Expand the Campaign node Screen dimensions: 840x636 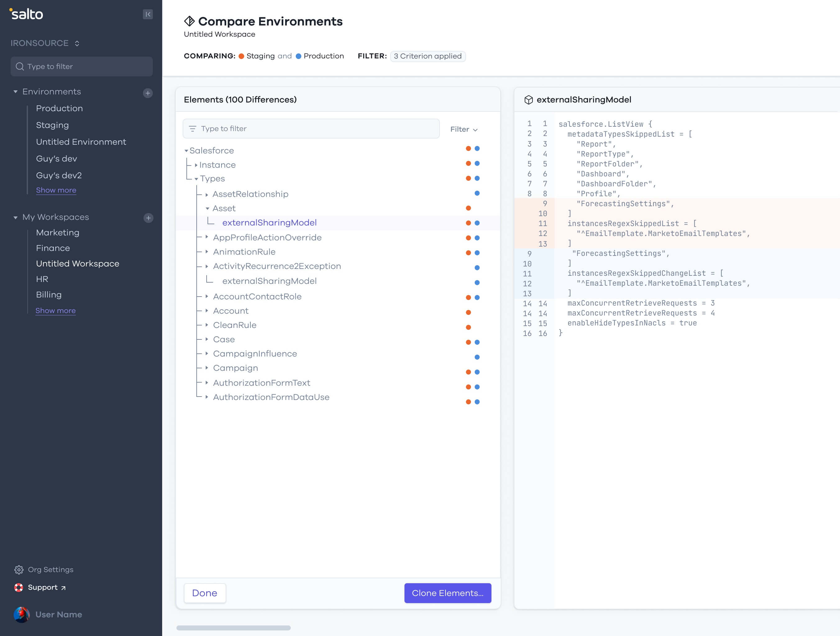coord(207,368)
